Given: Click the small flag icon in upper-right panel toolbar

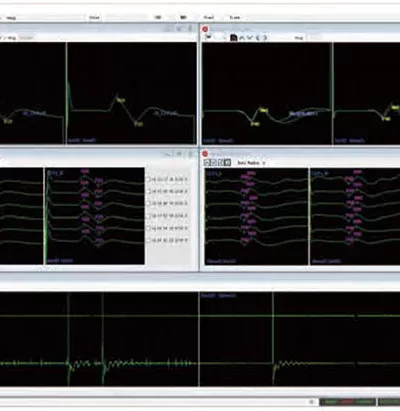Looking at the screenshot, I should (209, 37).
